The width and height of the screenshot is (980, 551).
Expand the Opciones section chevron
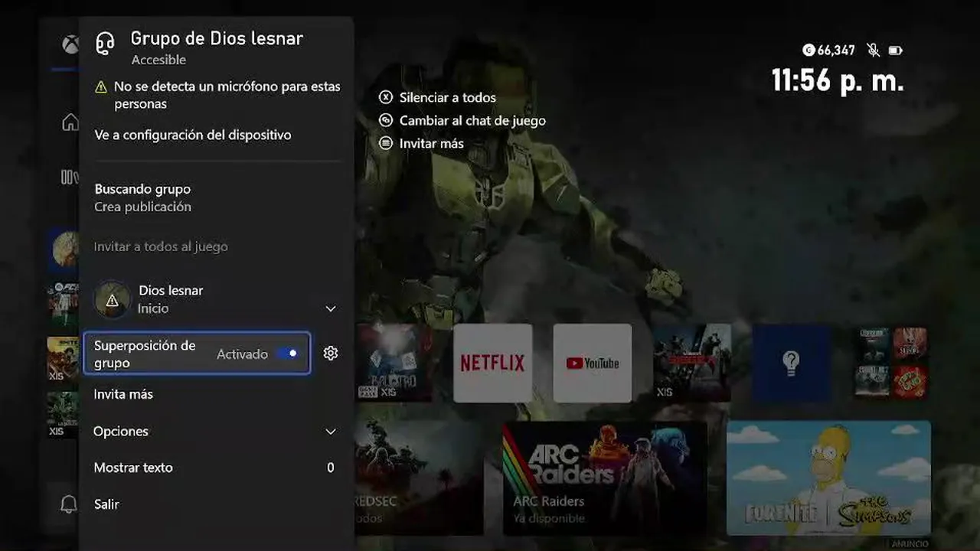click(331, 432)
